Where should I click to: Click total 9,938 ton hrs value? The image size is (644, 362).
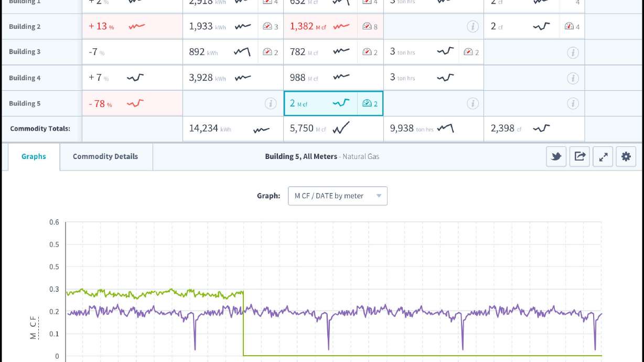pyautogui.click(x=412, y=129)
